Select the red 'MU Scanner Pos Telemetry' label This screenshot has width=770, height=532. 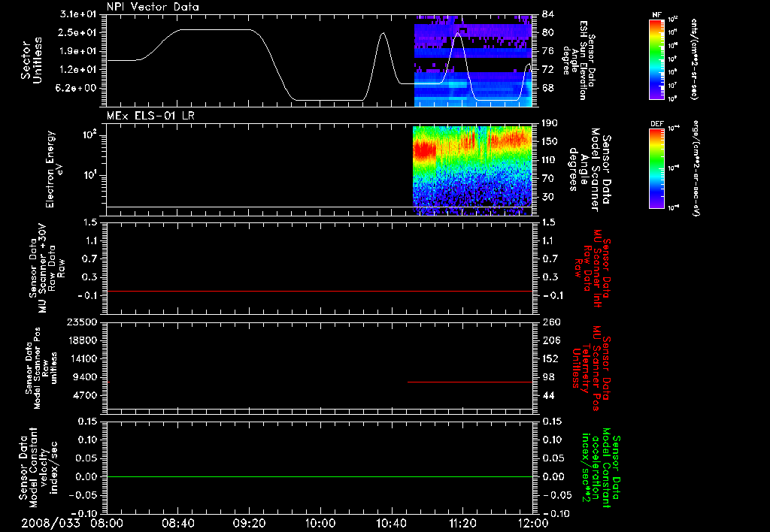click(591, 368)
